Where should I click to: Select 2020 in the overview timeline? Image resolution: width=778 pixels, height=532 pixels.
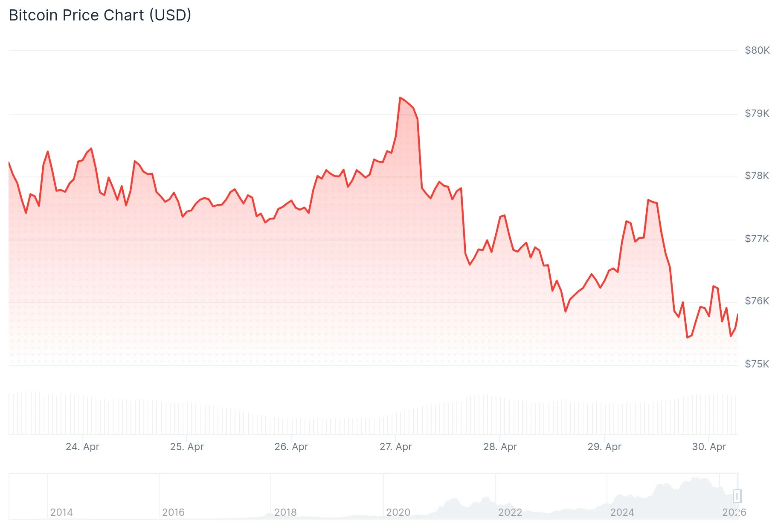click(398, 512)
